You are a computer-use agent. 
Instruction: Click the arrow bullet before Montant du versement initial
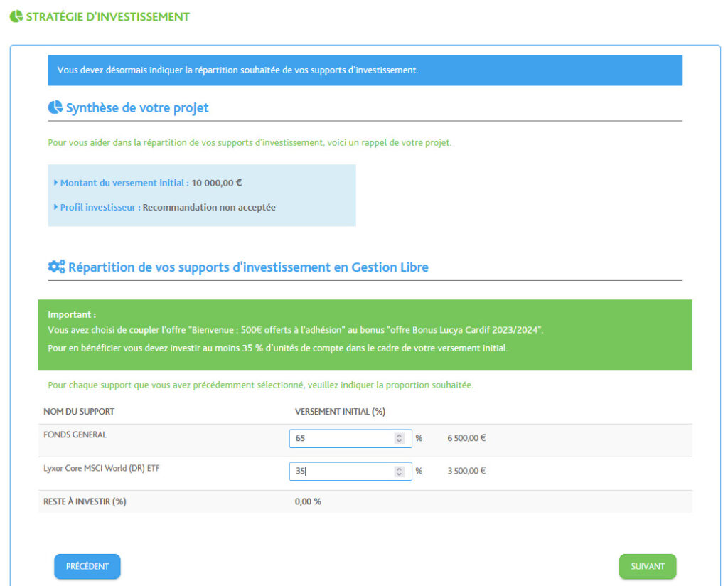click(x=55, y=183)
